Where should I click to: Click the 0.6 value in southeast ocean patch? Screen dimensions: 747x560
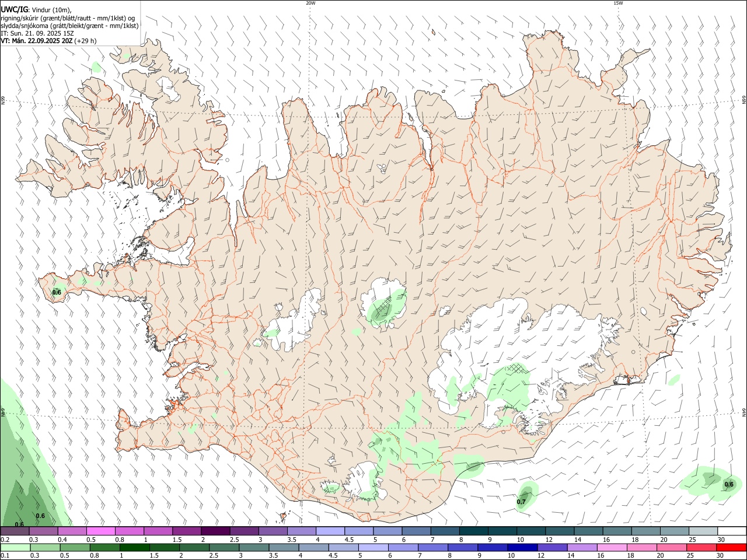click(729, 484)
